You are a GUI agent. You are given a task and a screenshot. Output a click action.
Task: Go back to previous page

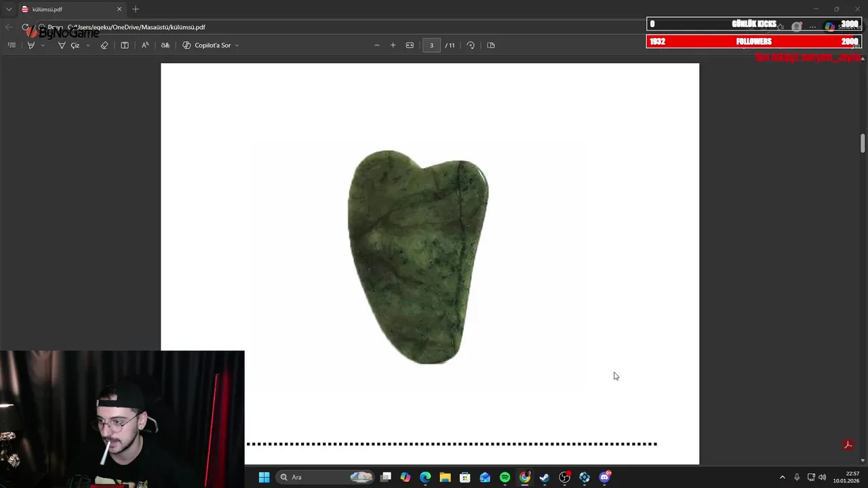pos(8,27)
